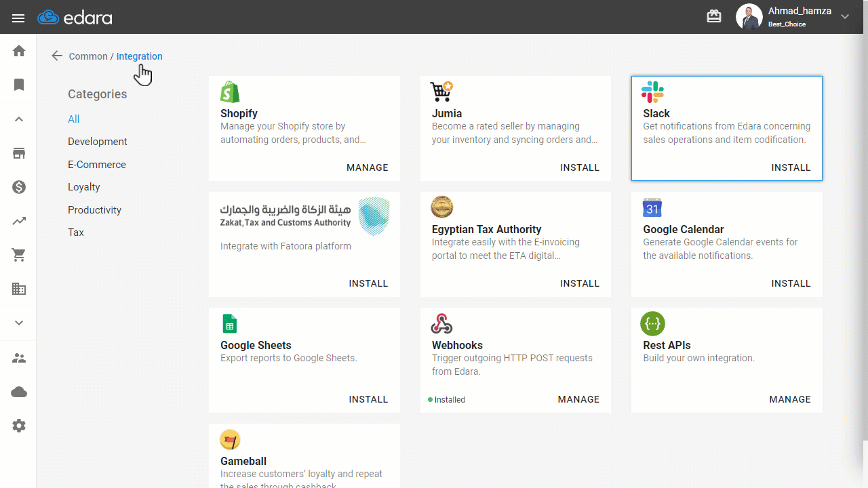Open the dollar icon in the sidebar

[x=19, y=187]
